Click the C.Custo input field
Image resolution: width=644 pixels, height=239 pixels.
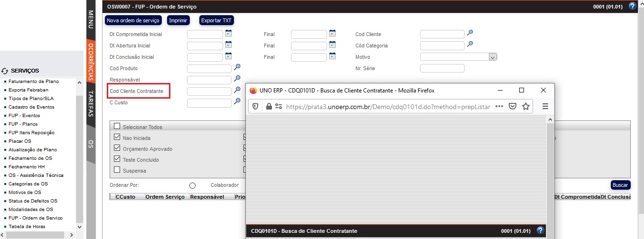click(209, 102)
